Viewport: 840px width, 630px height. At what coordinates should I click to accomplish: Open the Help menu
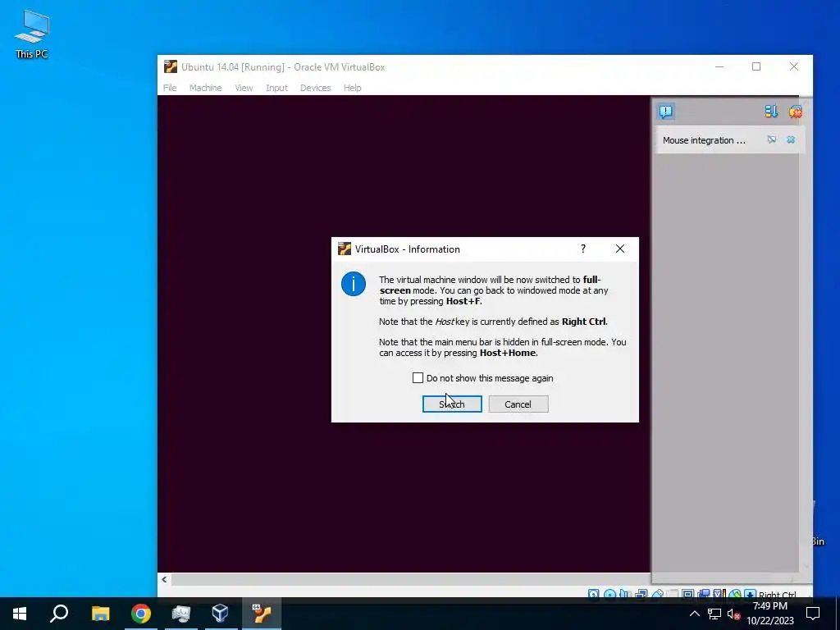(353, 88)
